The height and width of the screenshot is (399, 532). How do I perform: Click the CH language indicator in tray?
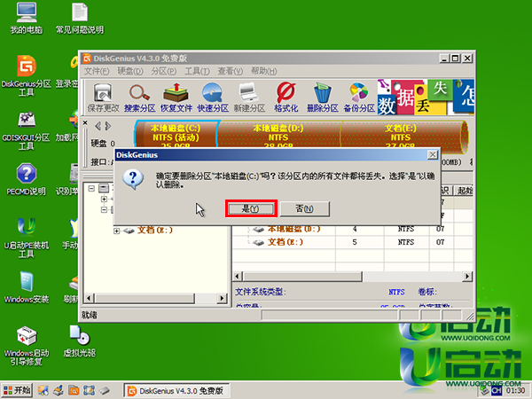click(x=497, y=391)
